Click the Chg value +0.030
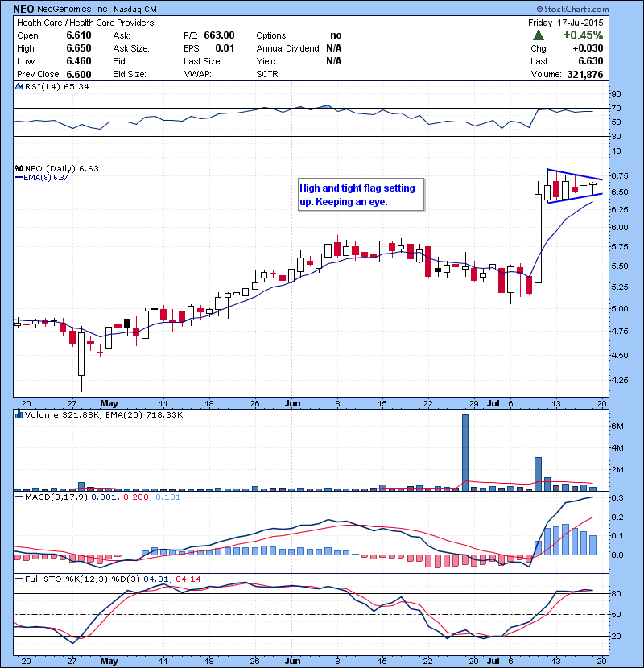This screenshot has height=668, width=644. (x=588, y=48)
